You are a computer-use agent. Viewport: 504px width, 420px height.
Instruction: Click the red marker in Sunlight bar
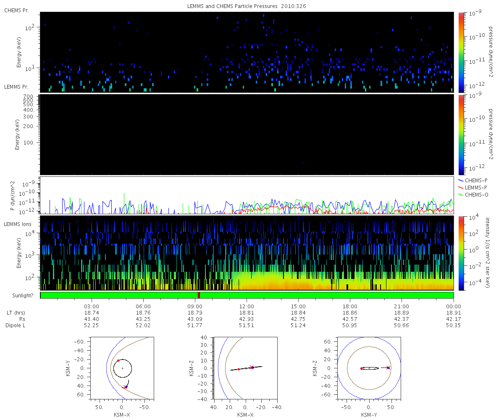coord(199,295)
